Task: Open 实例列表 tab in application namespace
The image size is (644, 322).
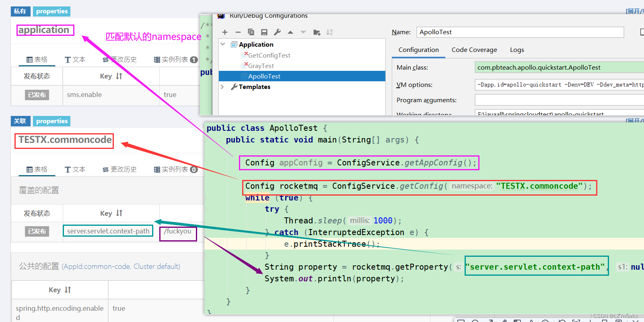Action: point(176,60)
